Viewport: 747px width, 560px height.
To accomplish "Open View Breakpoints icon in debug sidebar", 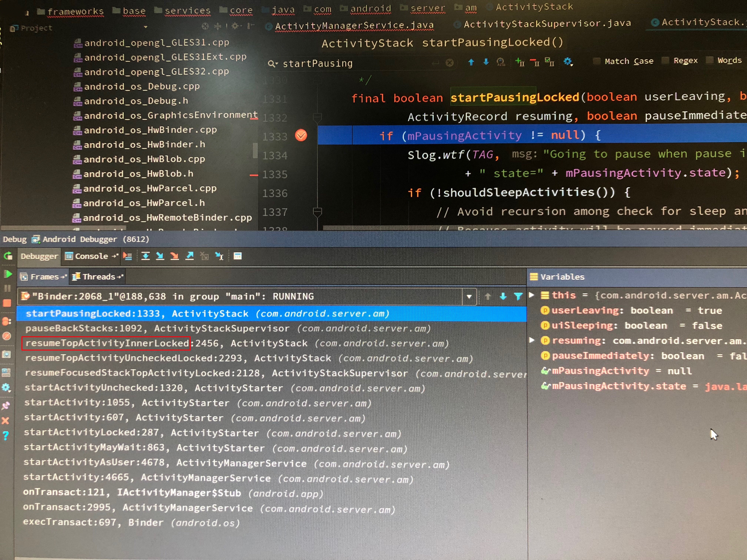I will (x=7, y=321).
